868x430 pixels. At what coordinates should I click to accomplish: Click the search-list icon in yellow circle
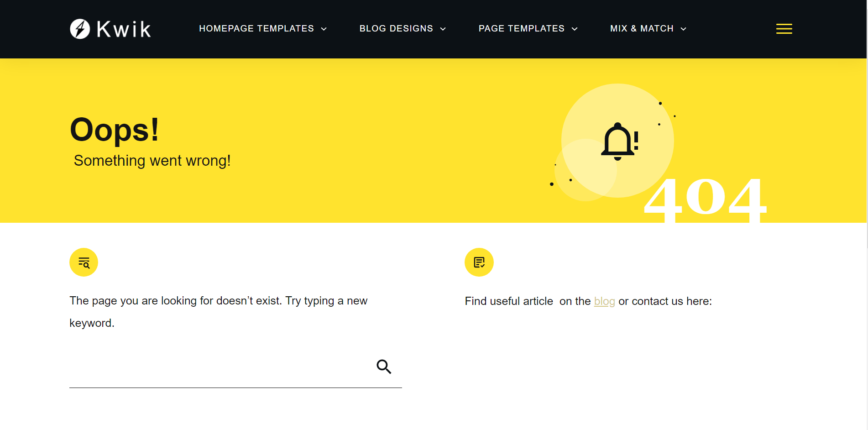pos(84,262)
